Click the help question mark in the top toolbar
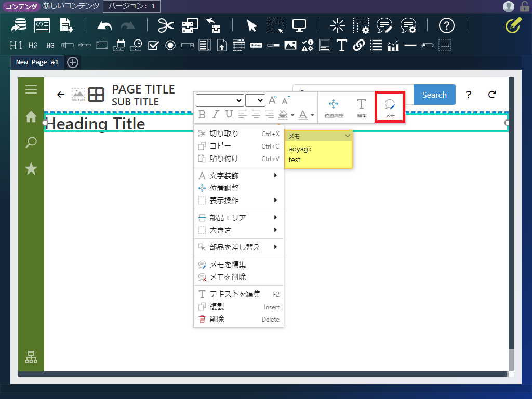The image size is (532, 399). [446, 25]
